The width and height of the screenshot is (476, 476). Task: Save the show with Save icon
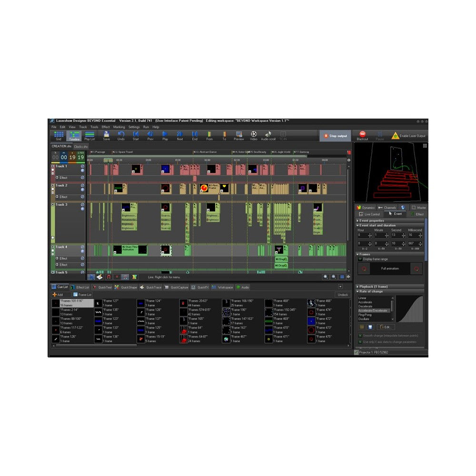(106, 136)
